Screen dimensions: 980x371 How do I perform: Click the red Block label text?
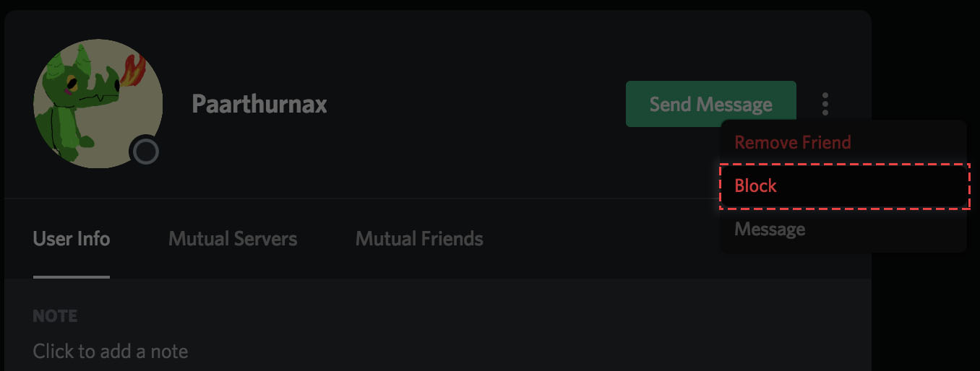(x=755, y=186)
